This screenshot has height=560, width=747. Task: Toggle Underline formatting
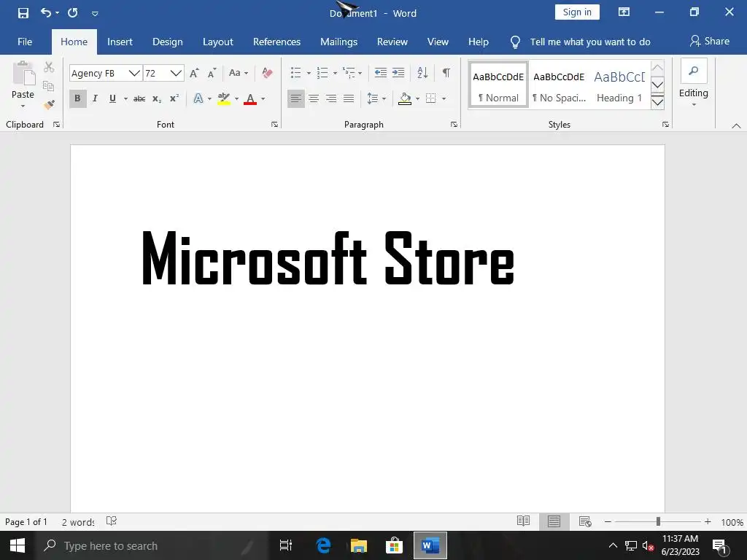coord(112,98)
